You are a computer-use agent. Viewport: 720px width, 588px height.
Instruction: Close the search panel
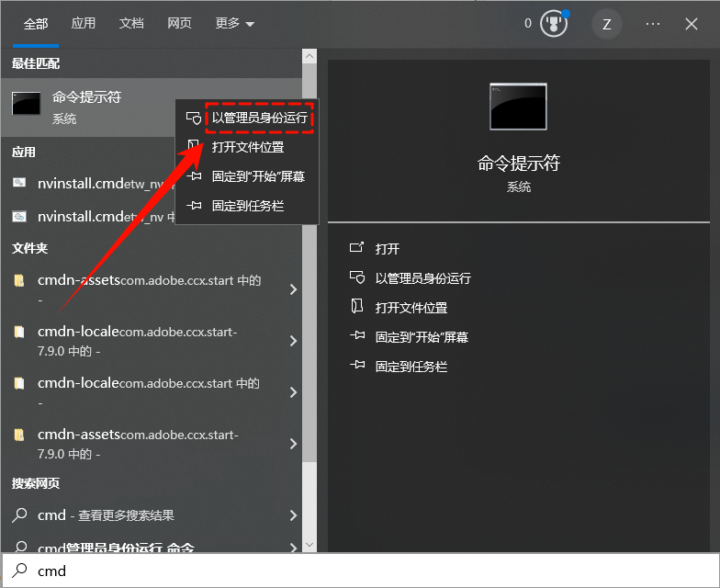pyautogui.click(x=691, y=24)
